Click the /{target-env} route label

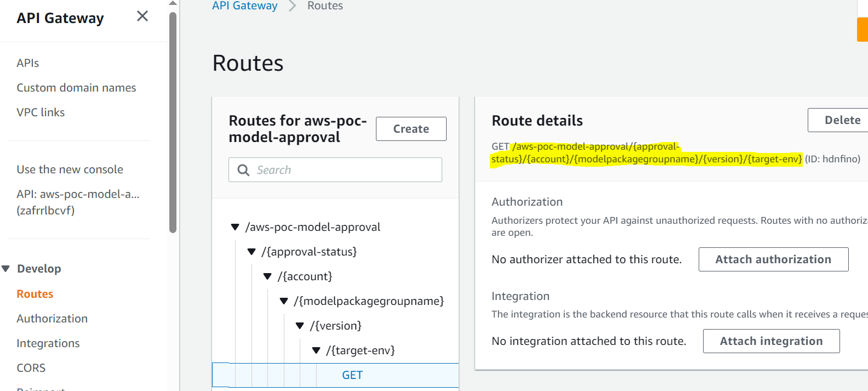(361, 350)
